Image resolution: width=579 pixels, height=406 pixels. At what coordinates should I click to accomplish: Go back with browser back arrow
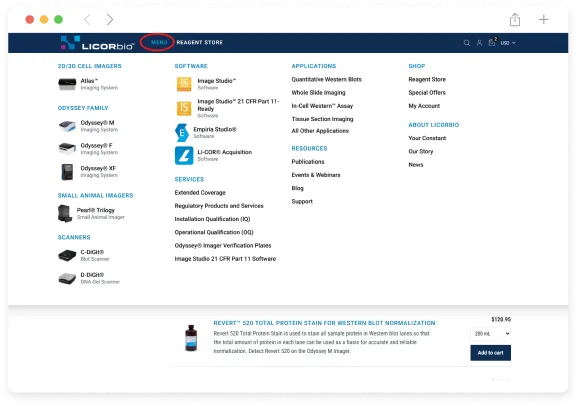87,19
